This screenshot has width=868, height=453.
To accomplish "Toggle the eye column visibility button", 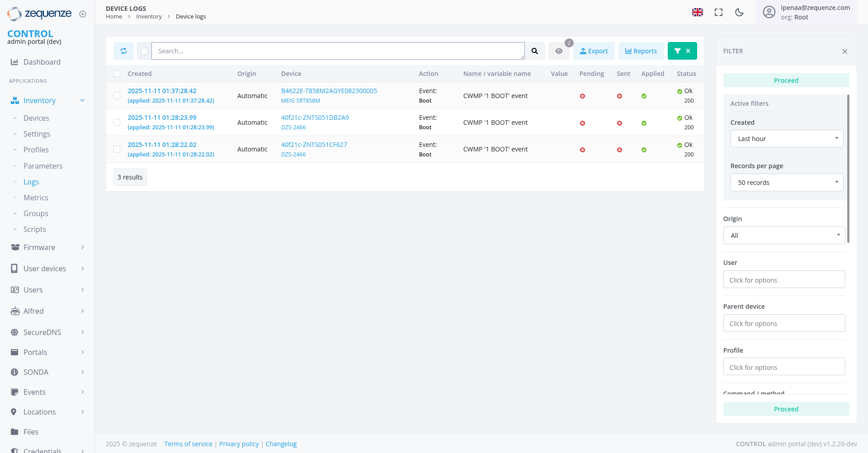I will 559,51.
